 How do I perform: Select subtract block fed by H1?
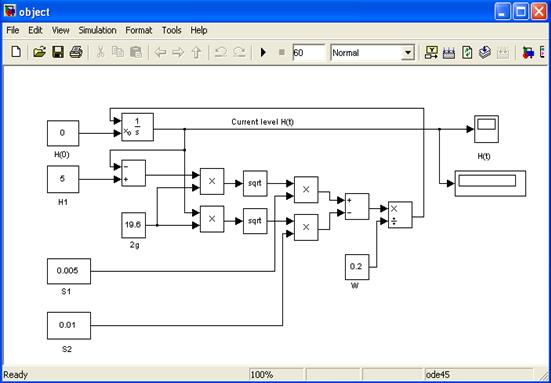(134, 173)
